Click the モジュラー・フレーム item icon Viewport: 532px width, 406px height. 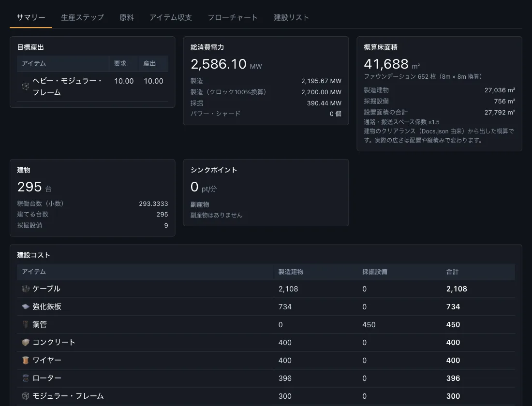click(x=26, y=396)
